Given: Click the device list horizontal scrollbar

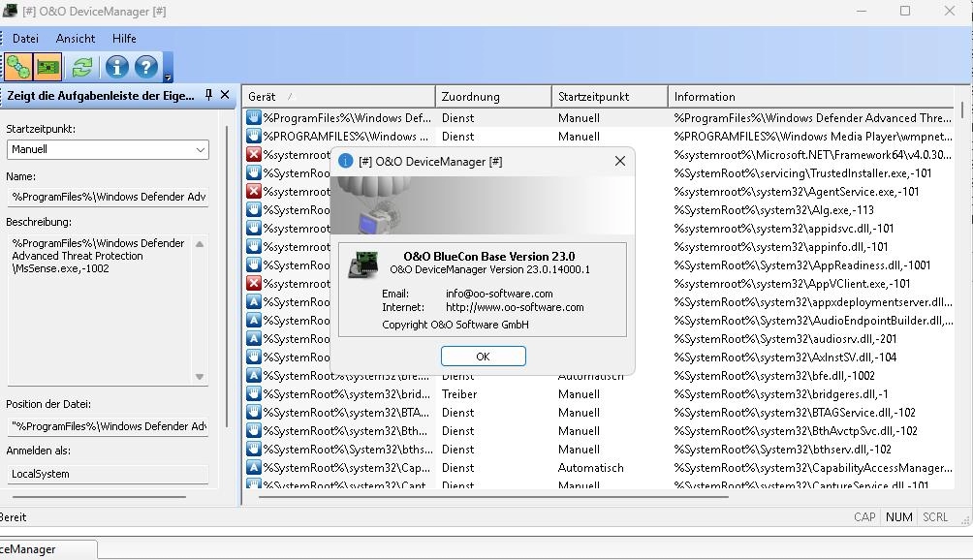Looking at the screenshot, I should (x=493, y=497).
